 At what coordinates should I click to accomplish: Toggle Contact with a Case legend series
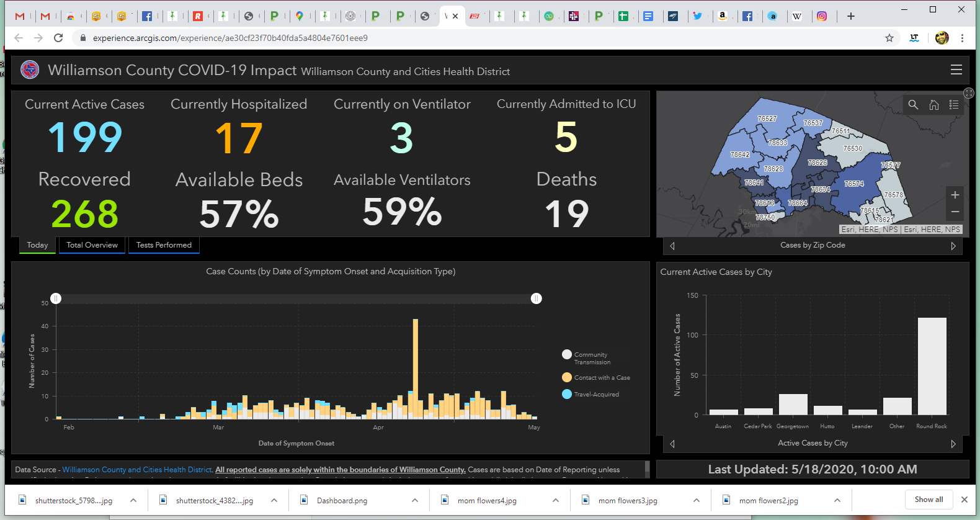point(567,377)
